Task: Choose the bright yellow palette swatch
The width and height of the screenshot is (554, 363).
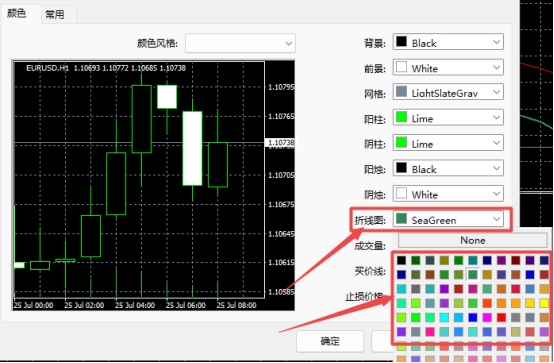Action: point(544,303)
